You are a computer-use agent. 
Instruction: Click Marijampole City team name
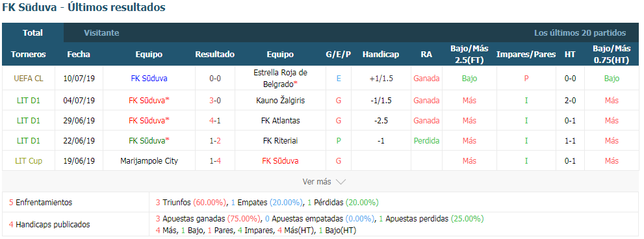pyautogui.click(x=149, y=161)
